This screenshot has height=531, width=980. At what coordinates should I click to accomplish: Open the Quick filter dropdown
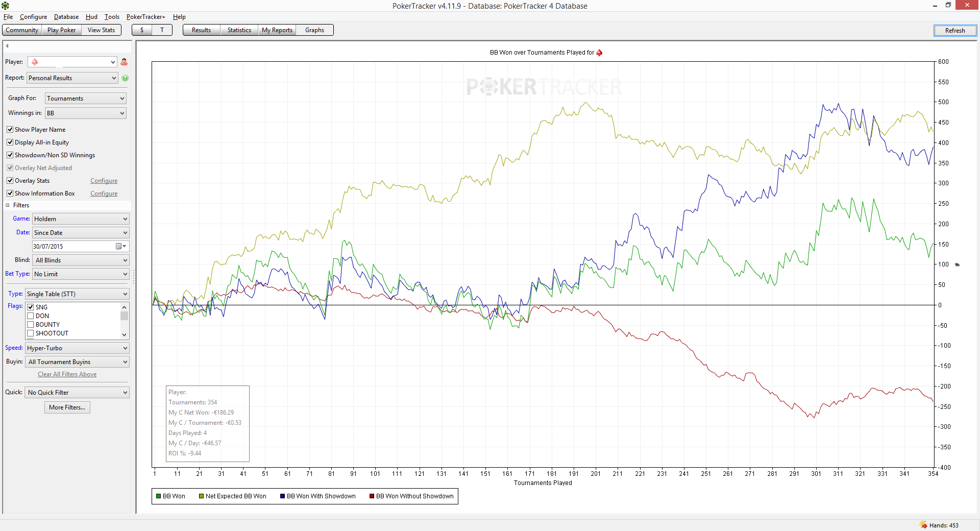pos(77,393)
